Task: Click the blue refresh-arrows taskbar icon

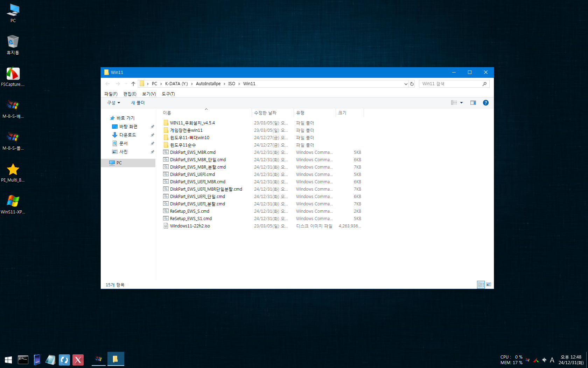Action: point(64,360)
